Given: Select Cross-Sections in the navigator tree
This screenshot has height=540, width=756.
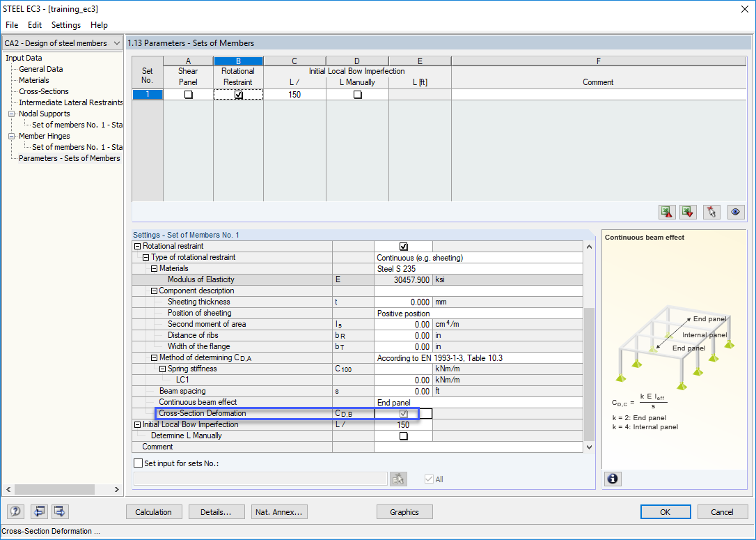Looking at the screenshot, I should click(44, 91).
